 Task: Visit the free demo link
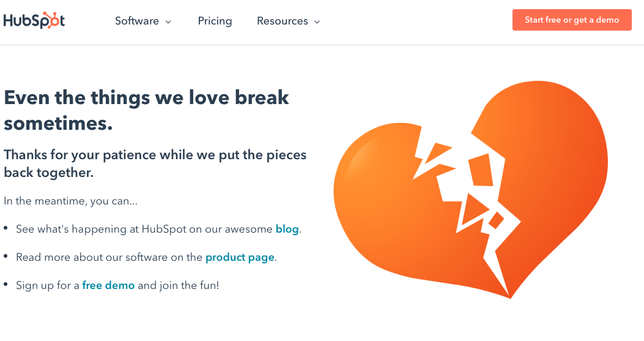[x=108, y=285]
